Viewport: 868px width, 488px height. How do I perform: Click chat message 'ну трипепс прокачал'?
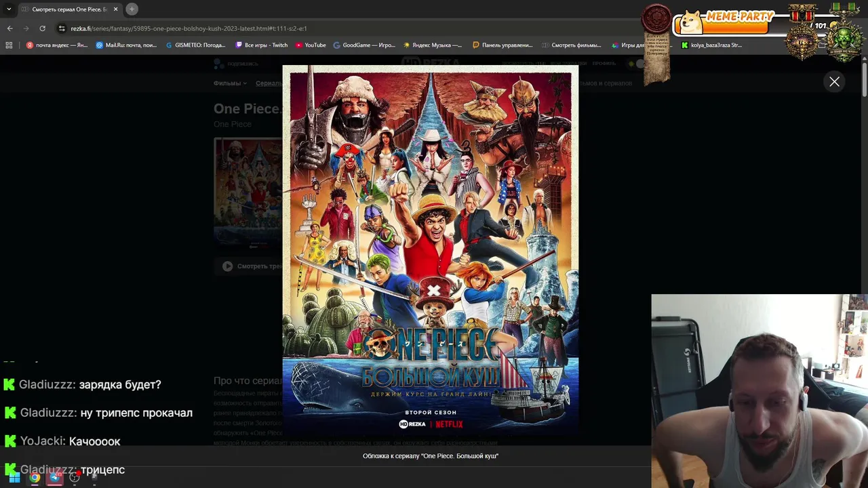pyautogui.click(x=136, y=413)
